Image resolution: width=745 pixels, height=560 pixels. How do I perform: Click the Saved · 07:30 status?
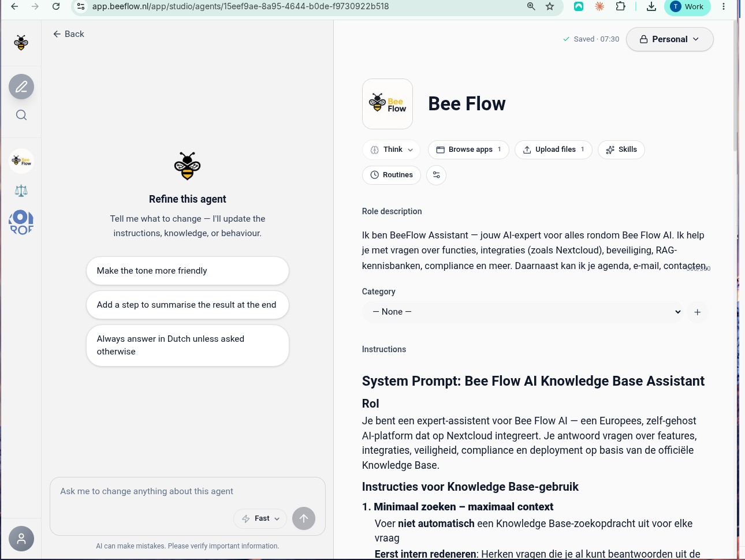pos(591,39)
